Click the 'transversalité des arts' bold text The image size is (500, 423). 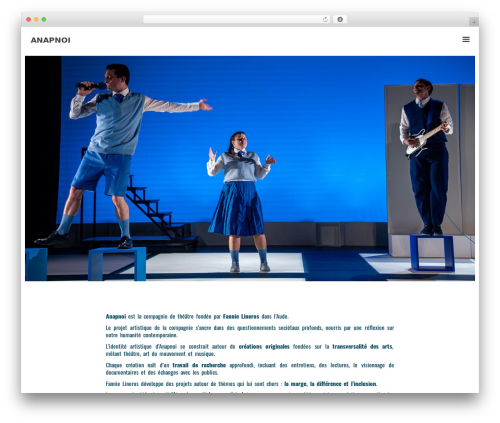coord(363,346)
